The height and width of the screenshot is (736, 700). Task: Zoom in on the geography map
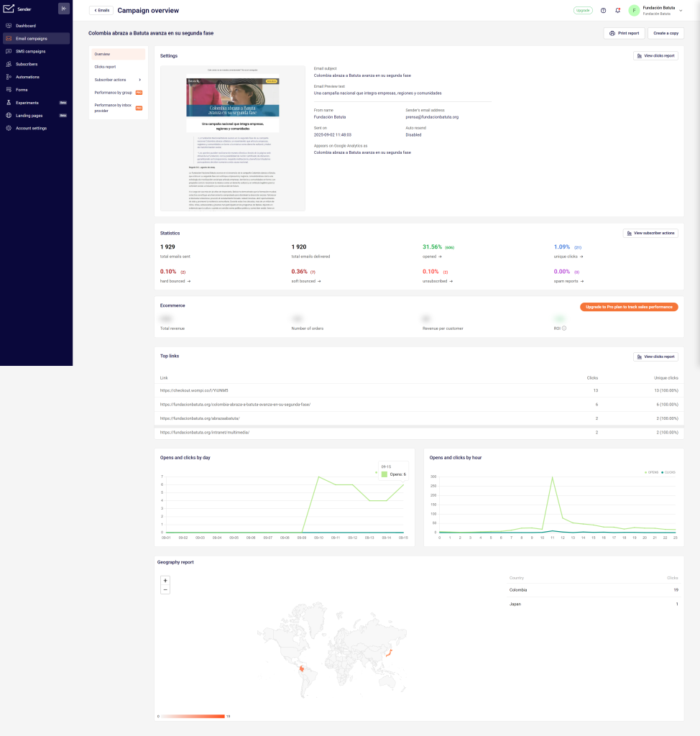[x=165, y=580]
